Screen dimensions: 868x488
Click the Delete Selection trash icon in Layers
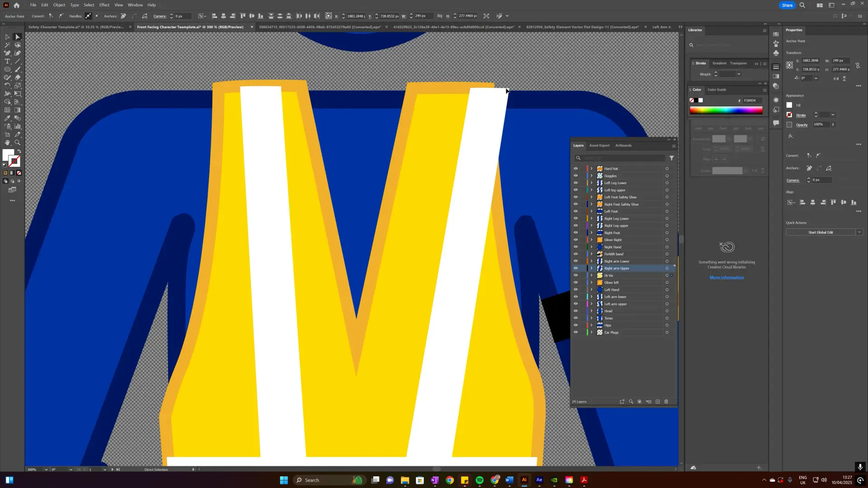[x=666, y=402]
